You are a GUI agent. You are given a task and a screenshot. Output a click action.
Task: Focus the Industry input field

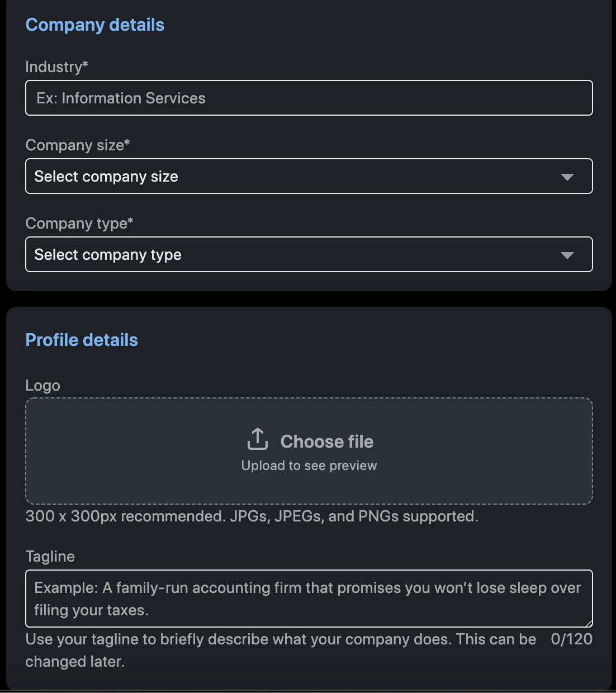click(x=309, y=98)
